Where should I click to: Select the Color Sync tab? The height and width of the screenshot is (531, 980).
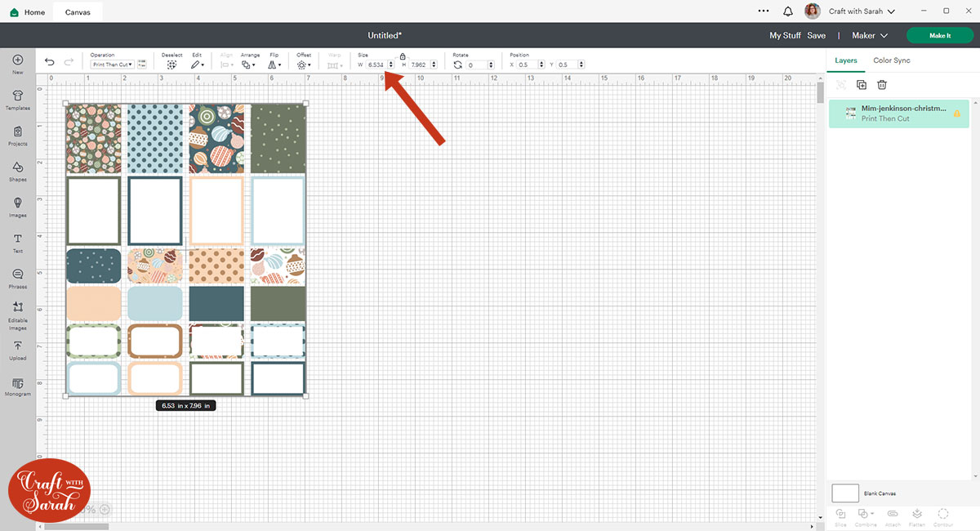892,60
